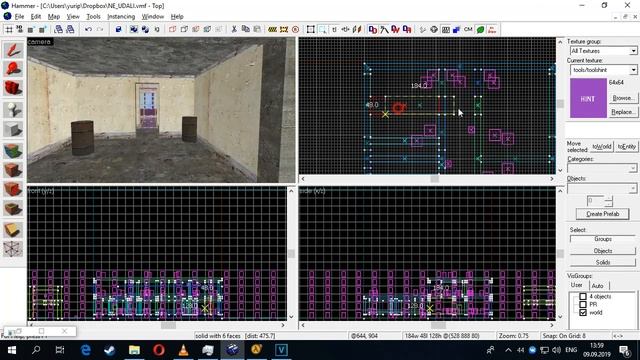Viewport: 640px width, 360px height.
Task: Select the red arrow Selection tool
Action: pos(13,50)
